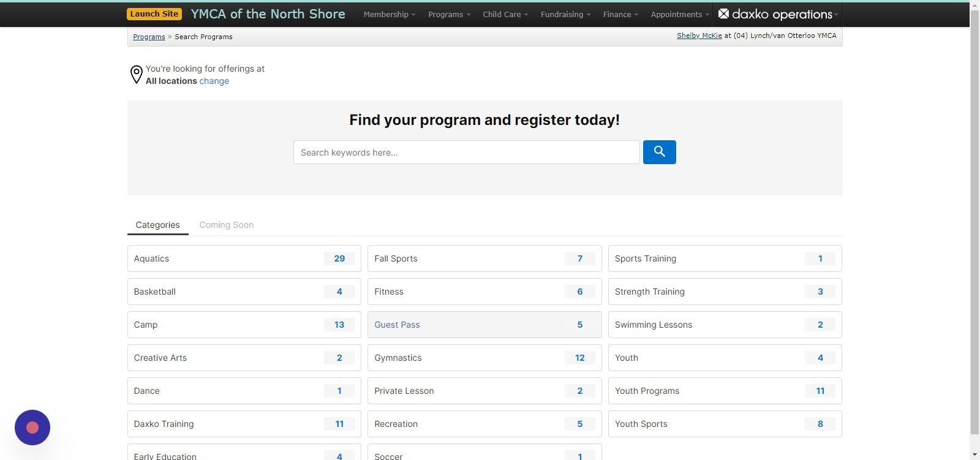Click the scrollbar up arrow
Viewport: 980px width, 460px height.
click(974, 6)
